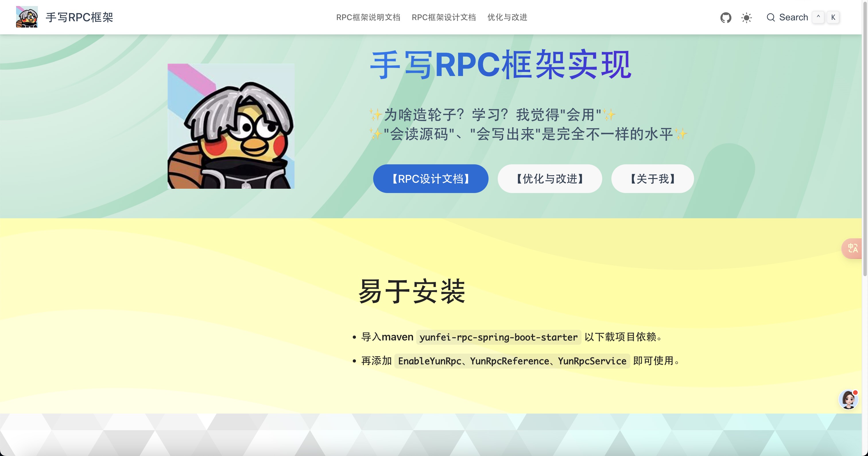The height and width of the screenshot is (456, 868).
Task: Click the "会读源码" tagline line
Action: point(528,134)
